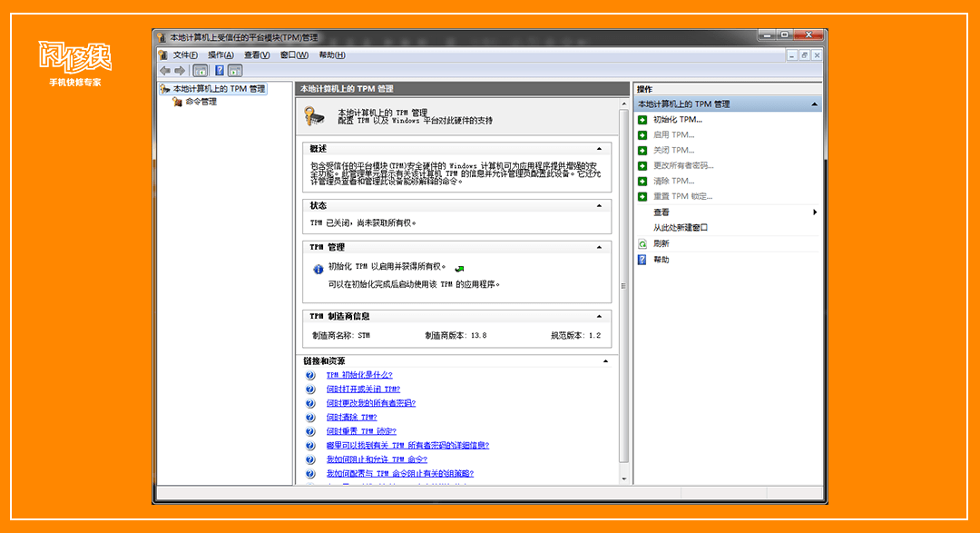Click the Back arrow toolbar icon
The height and width of the screenshot is (533, 980).
click(x=165, y=71)
